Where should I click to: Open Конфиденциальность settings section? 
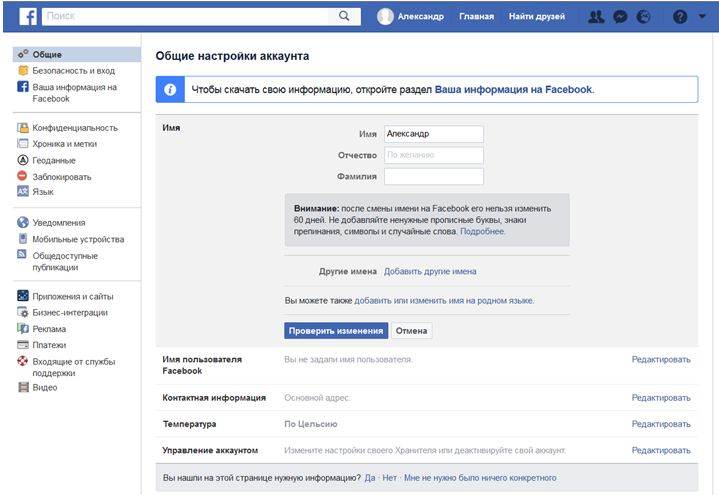click(77, 128)
